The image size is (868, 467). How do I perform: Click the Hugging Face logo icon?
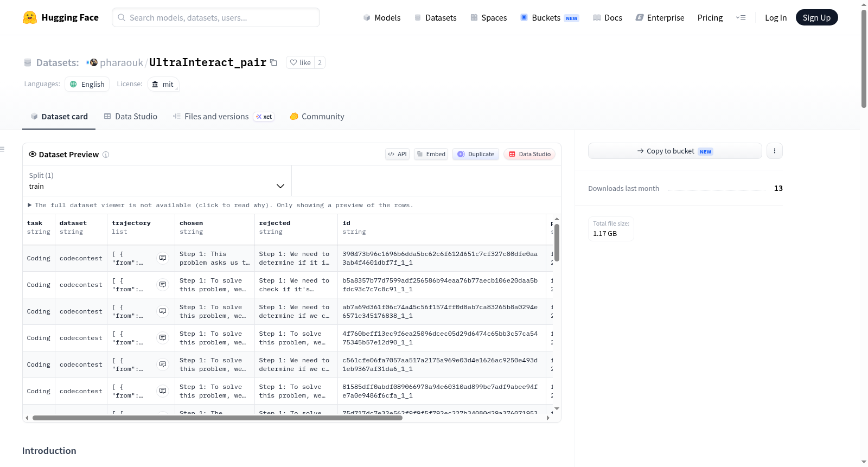pos(30,17)
